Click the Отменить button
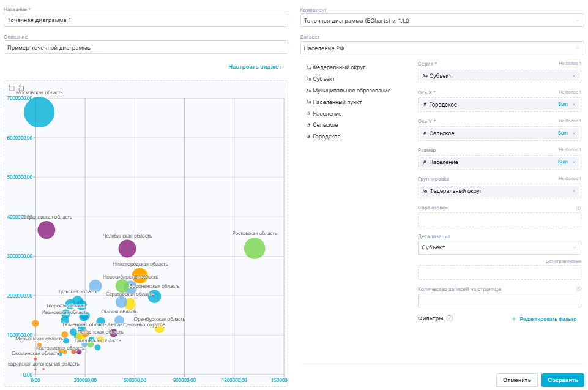Image resolution: width=588 pixels, height=390 pixels. pyautogui.click(x=516, y=380)
